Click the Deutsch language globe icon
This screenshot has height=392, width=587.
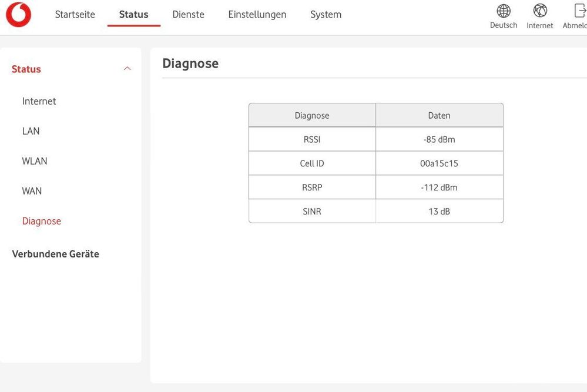coord(504,11)
